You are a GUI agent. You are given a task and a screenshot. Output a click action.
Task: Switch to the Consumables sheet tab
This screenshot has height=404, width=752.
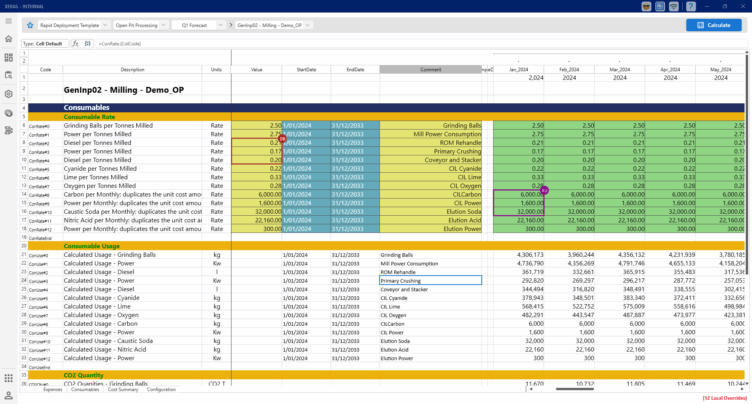coord(85,390)
